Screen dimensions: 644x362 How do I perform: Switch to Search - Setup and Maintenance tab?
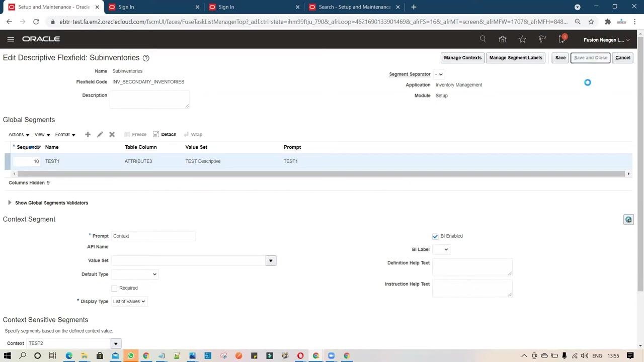355,7
